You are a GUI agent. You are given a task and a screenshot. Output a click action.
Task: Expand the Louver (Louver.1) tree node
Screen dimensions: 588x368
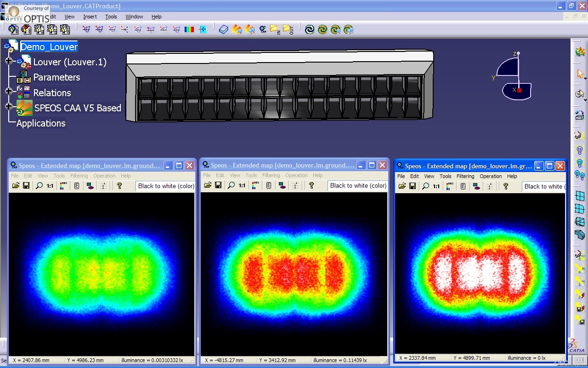point(8,61)
